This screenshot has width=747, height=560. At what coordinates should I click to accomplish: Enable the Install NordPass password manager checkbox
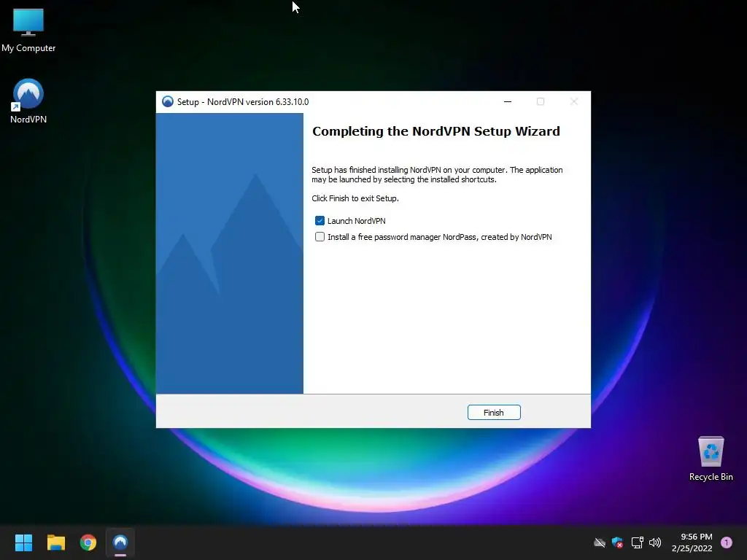pos(320,237)
